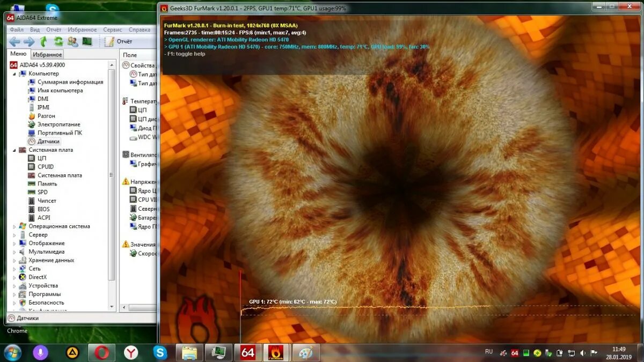Image resolution: width=644 pixels, height=362 pixels.
Task: Open the Отчёт menu in menu bar
Action: tap(54, 30)
